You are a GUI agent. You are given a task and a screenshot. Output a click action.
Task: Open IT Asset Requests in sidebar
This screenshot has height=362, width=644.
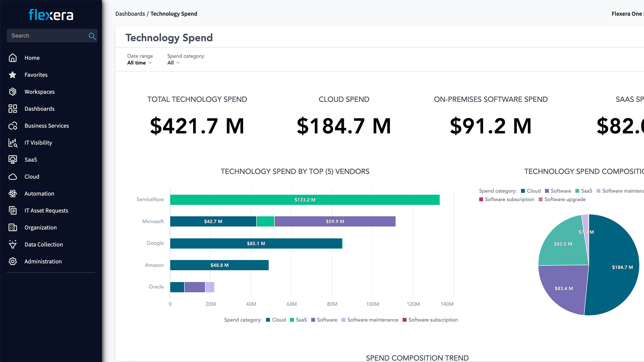tap(46, 211)
